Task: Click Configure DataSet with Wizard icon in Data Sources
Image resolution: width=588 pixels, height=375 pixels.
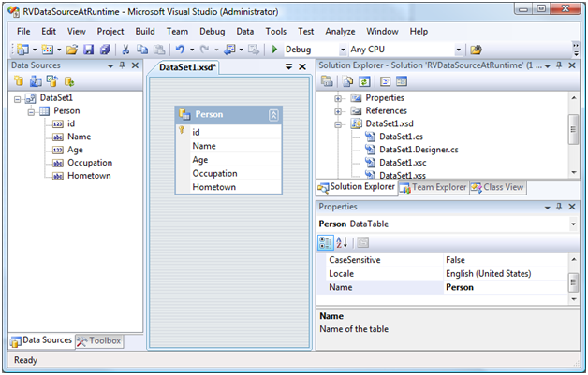Action: point(52,81)
